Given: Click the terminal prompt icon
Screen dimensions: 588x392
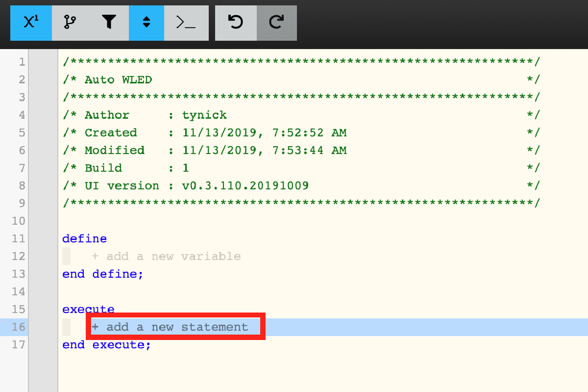Looking at the screenshot, I should [x=186, y=23].
